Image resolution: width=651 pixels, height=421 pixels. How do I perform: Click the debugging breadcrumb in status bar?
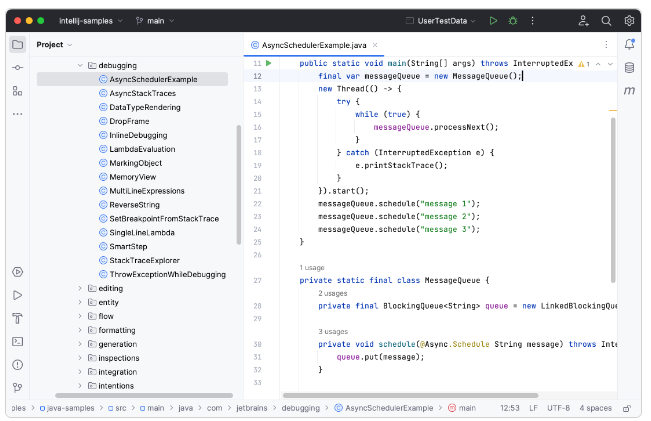301,408
